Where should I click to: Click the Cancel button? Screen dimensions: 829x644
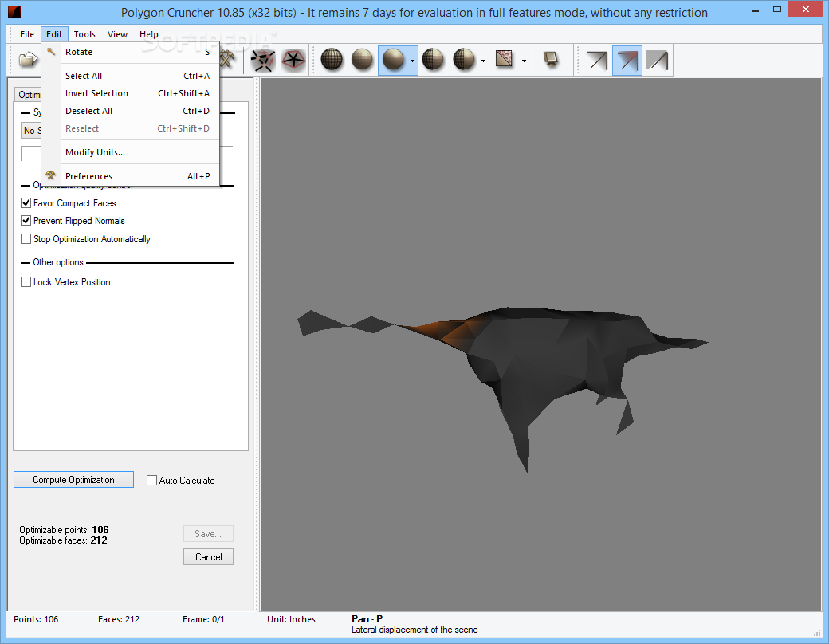[x=208, y=557]
